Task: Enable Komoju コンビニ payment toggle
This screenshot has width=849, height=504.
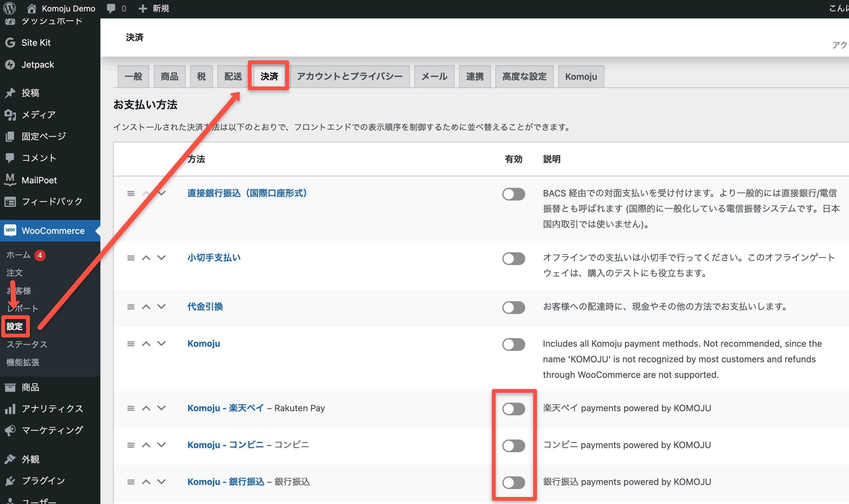Action: click(x=513, y=446)
